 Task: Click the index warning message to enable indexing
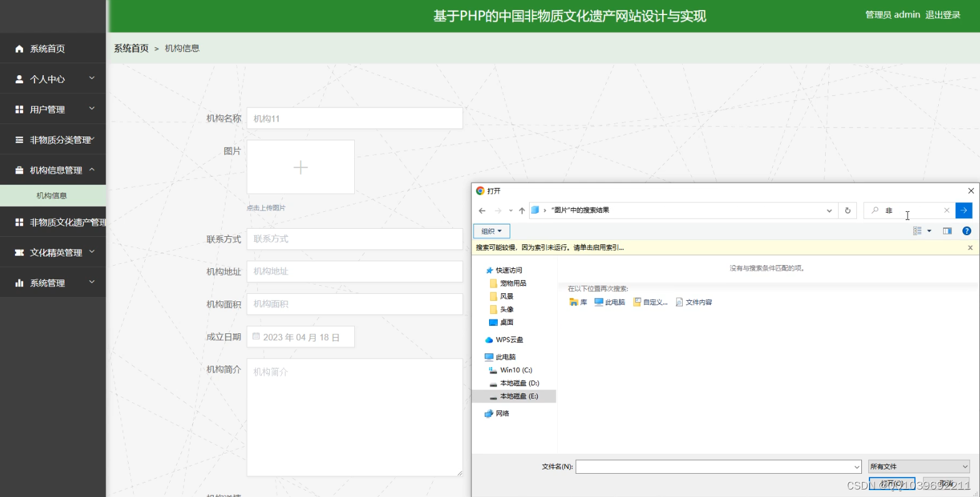(550, 248)
